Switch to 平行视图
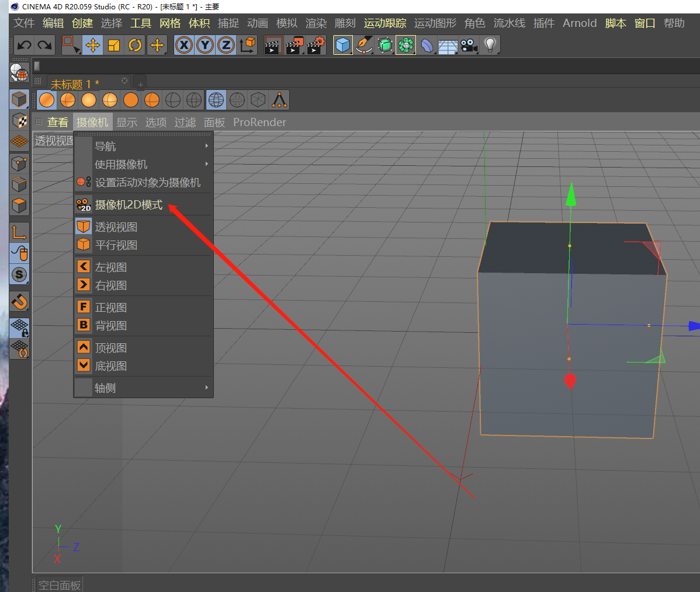Viewport: 700px width, 592px height. [x=143, y=245]
